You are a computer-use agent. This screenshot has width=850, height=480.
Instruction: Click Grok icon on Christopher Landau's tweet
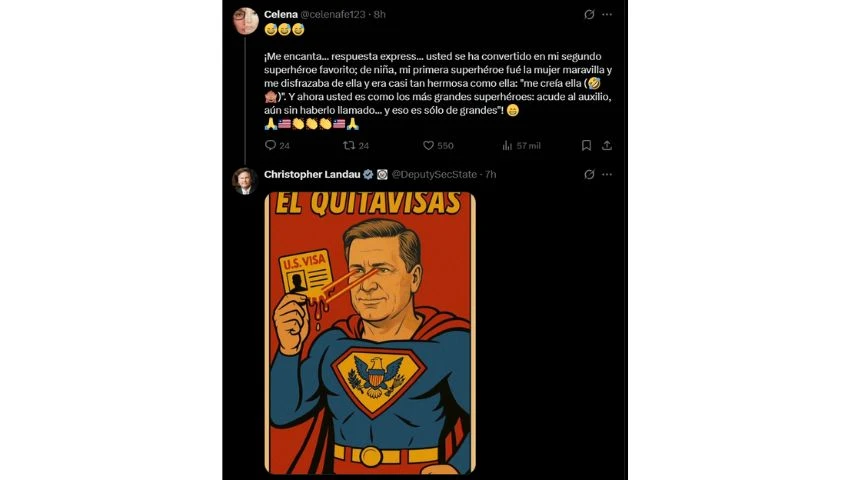[x=589, y=174]
